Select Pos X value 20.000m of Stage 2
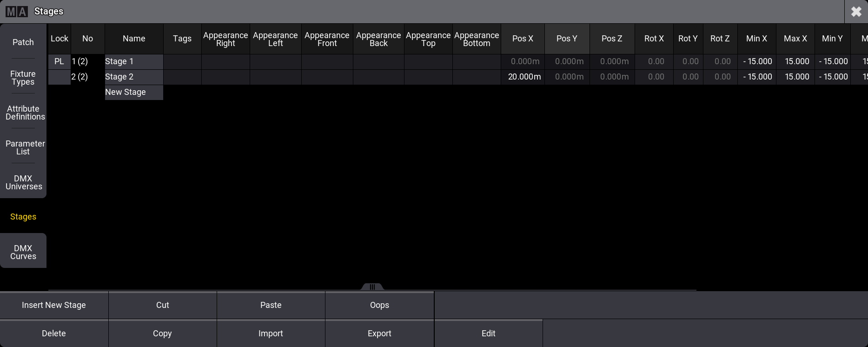 [523, 77]
